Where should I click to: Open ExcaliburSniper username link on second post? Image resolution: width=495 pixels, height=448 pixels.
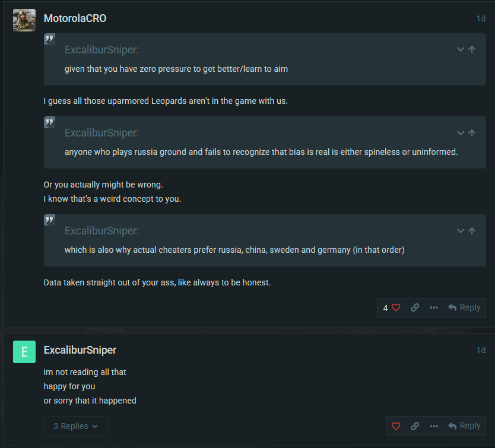[x=80, y=350]
